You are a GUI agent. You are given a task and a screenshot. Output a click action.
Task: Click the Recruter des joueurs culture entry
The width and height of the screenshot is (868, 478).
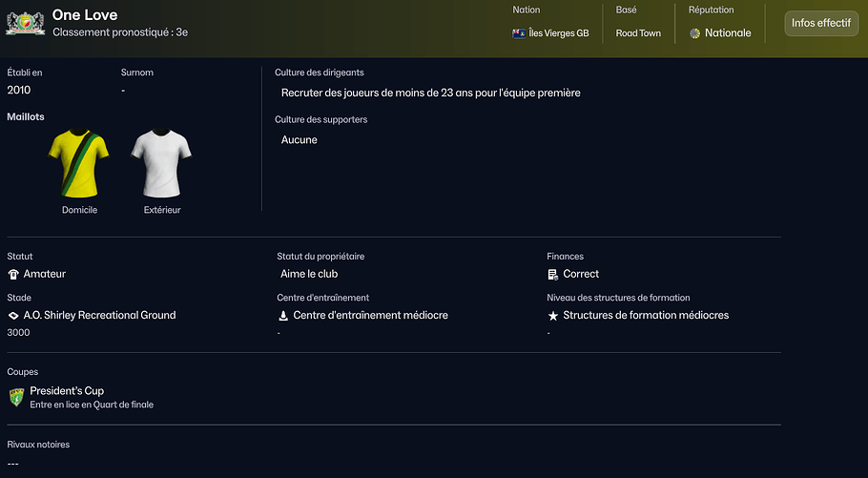(x=430, y=94)
